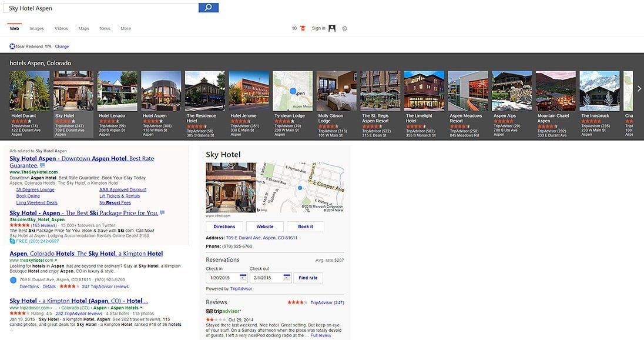
Task: Open the Sky Hotel Aspen Downtown ad link
Action: coord(82,162)
